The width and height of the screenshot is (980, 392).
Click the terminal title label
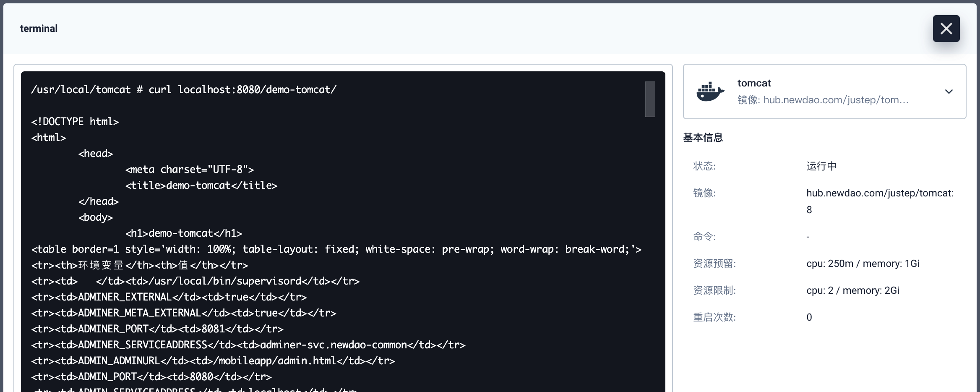coord(39,29)
